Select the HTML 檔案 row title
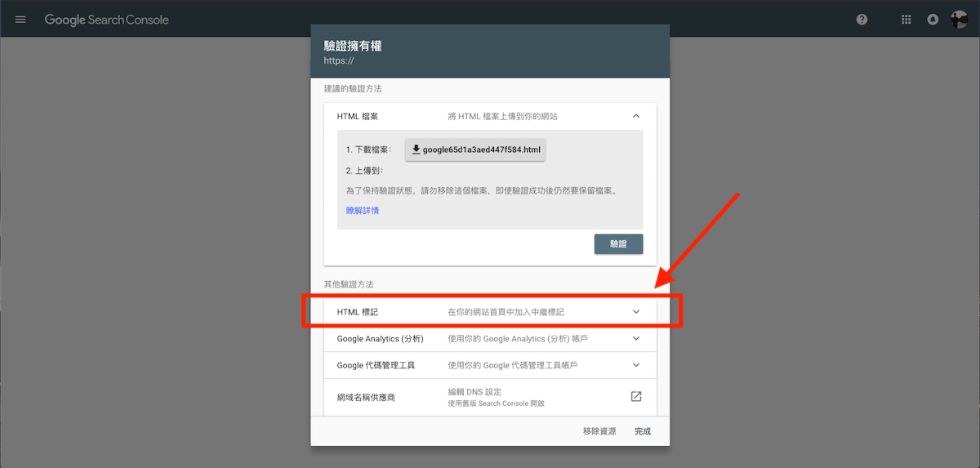Screen dimensions: 980x468 coord(358,116)
